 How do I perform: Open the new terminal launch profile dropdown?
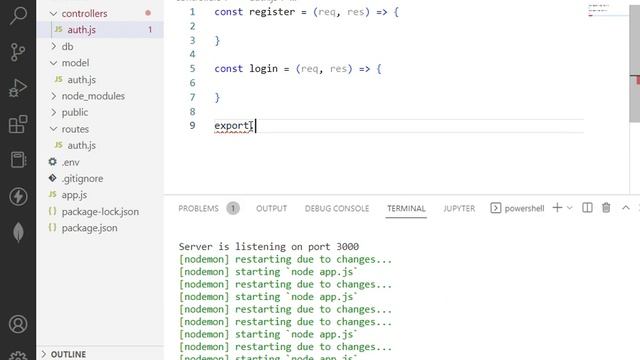click(x=570, y=208)
